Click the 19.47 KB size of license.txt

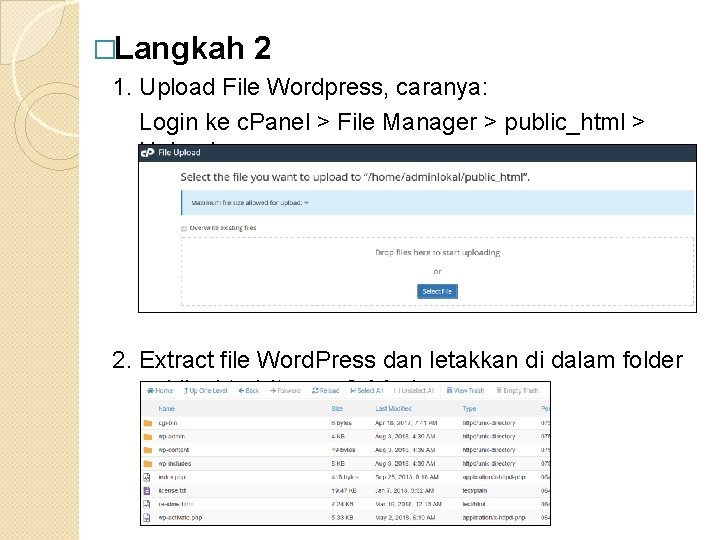pos(344,491)
